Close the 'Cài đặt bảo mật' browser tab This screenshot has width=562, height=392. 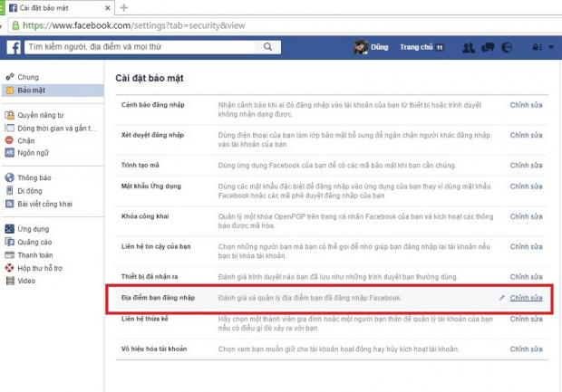tap(108, 7)
